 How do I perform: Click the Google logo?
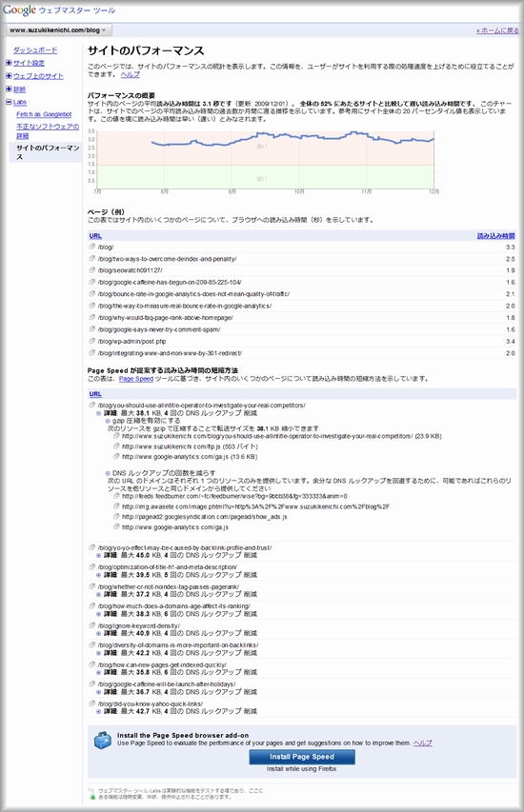20,10
